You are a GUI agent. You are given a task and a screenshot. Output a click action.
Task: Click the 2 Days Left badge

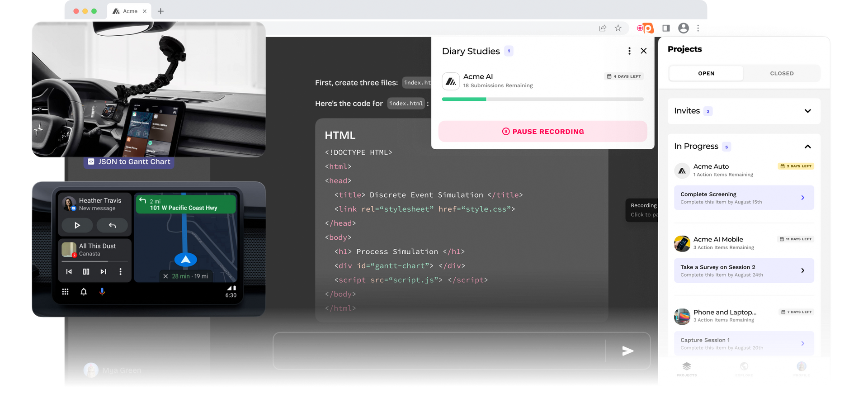pos(796,166)
